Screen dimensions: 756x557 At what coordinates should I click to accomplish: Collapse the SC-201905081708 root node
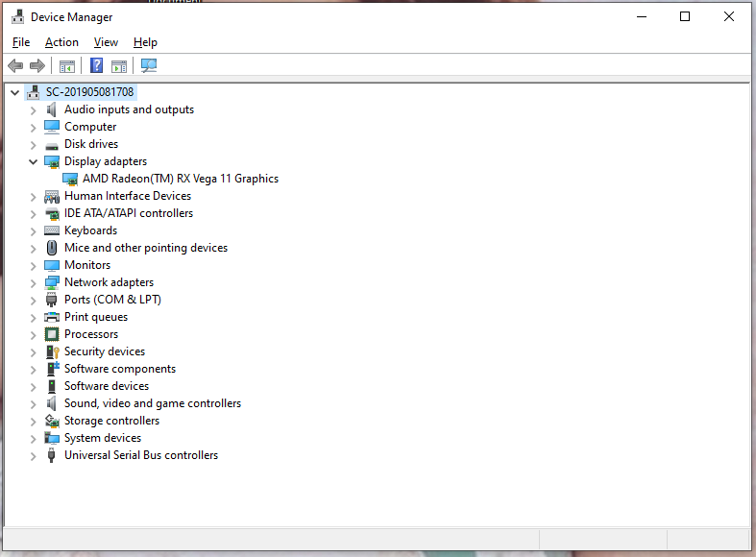tap(15, 92)
